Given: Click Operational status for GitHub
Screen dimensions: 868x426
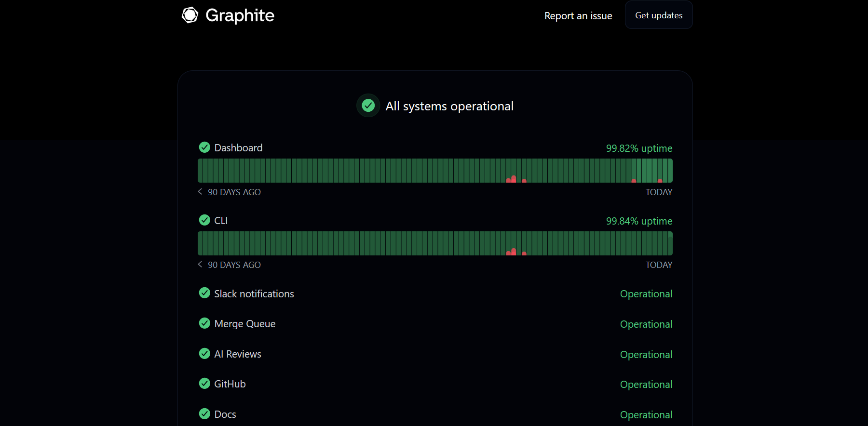Looking at the screenshot, I should (646, 385).
